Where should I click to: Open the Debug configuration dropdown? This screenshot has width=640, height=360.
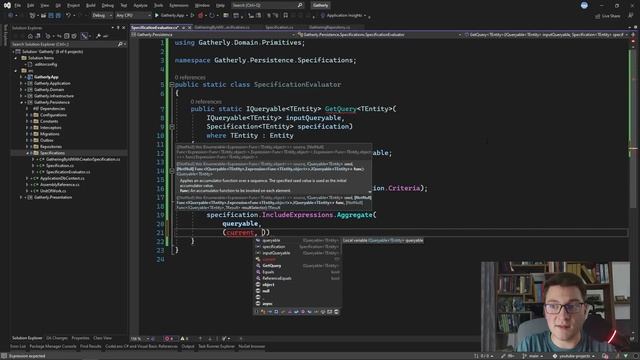(x=102, y=16)
